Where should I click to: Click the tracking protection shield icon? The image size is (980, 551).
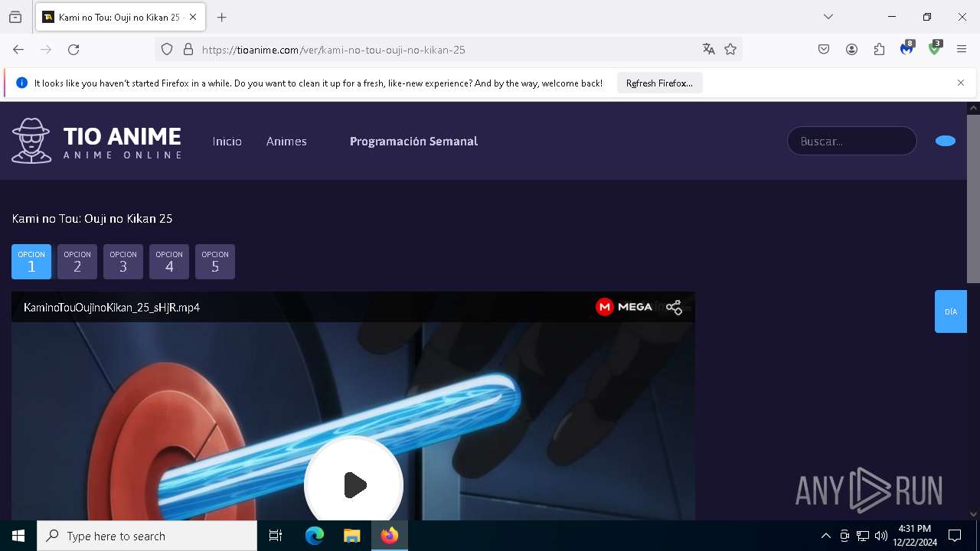[x=167, y=49]
